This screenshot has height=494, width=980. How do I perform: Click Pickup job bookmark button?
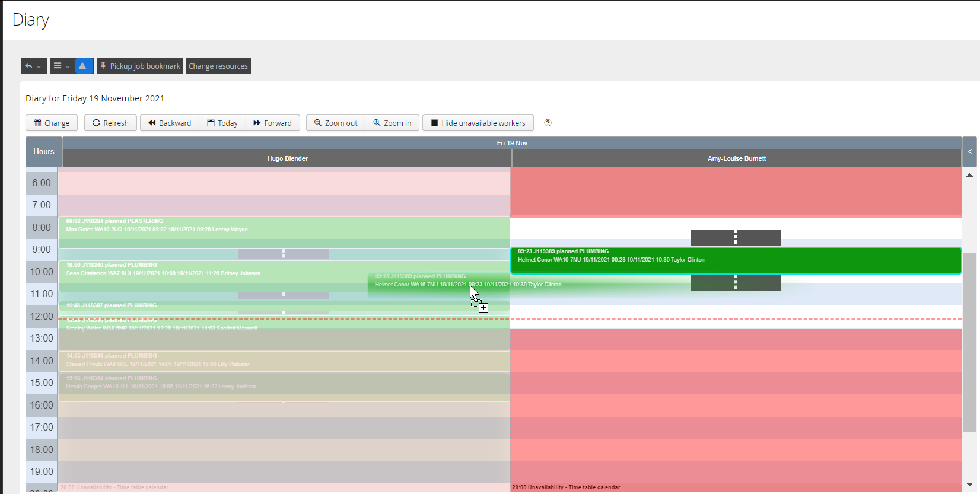[x=140, y=66]
